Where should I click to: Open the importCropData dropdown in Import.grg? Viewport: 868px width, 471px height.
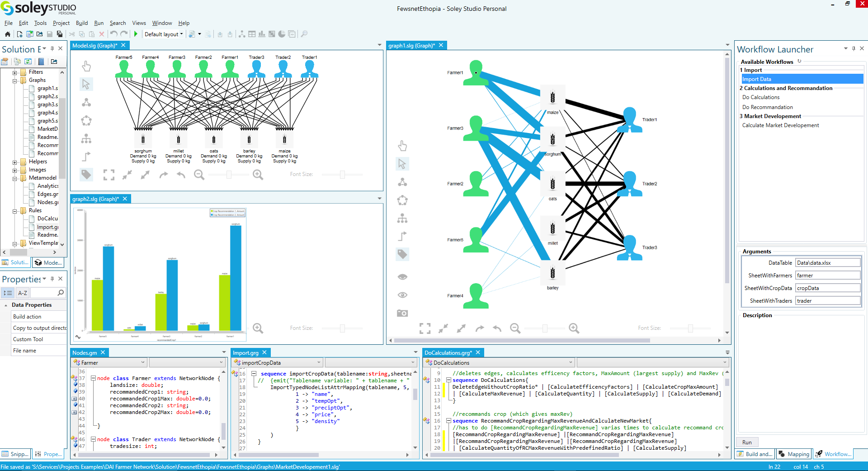click(x=277, y=362)
